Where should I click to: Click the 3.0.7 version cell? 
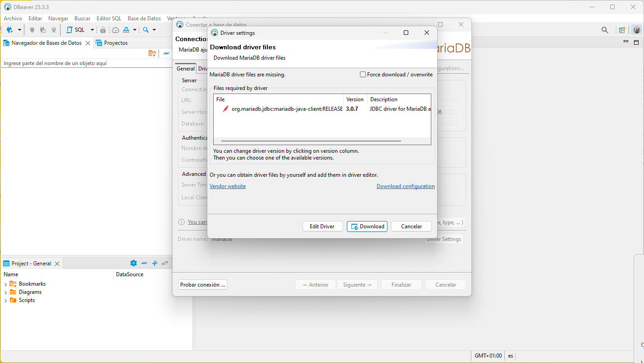[x=352, y=109]
